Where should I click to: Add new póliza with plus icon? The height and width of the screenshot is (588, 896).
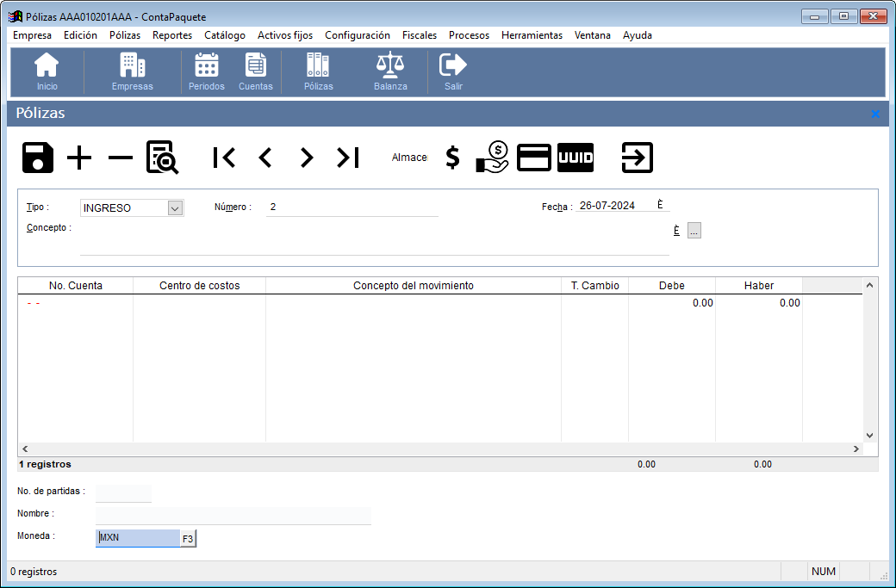[x=79, y=158]
